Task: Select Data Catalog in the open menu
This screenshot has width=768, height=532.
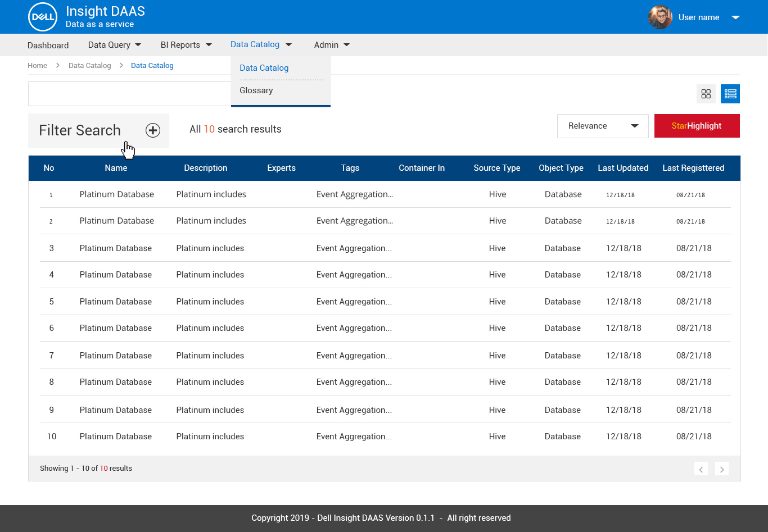Action: coord(264,67)
